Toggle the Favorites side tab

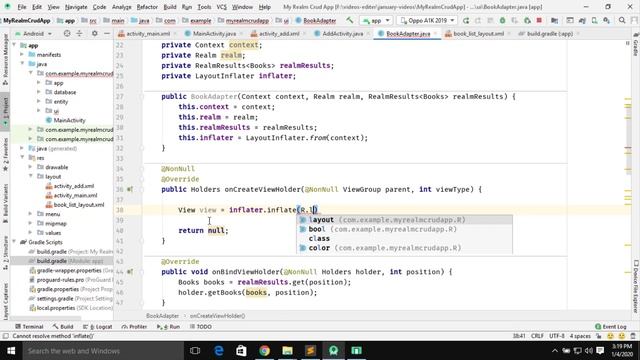click(5, 154)
